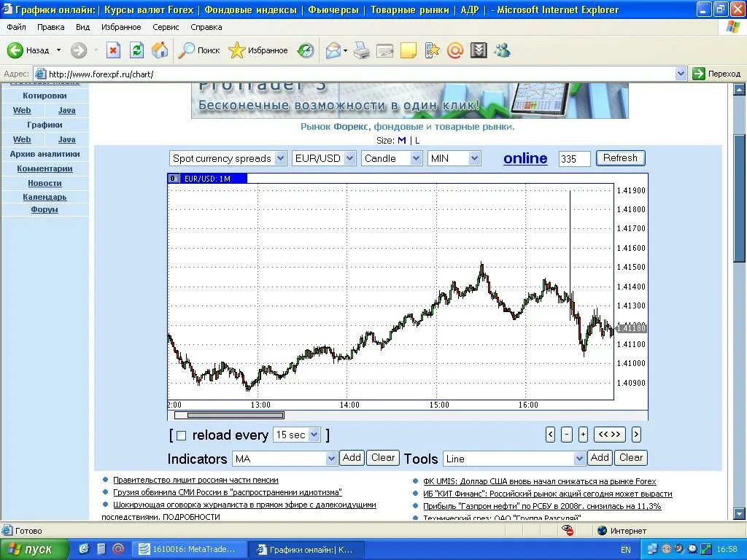
Task: Expand the address bar history dropdown
Action: coord(681,74)
